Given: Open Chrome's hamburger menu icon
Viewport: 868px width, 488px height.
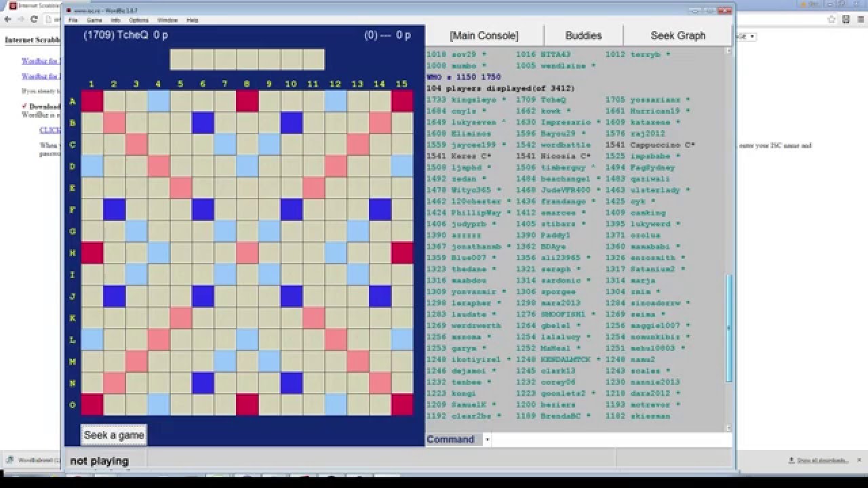Looking at the screenshot, I should point(859,20).
